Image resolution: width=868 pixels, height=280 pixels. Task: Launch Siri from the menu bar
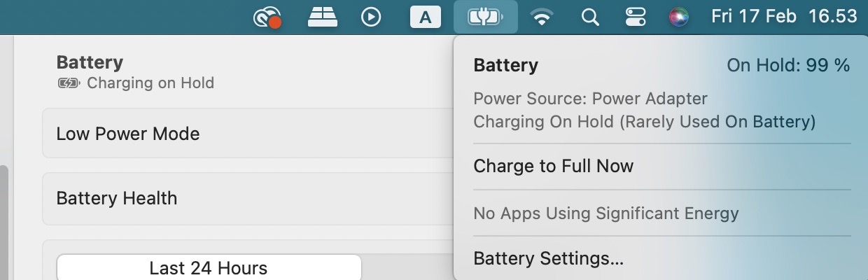(x=678, y=16)
